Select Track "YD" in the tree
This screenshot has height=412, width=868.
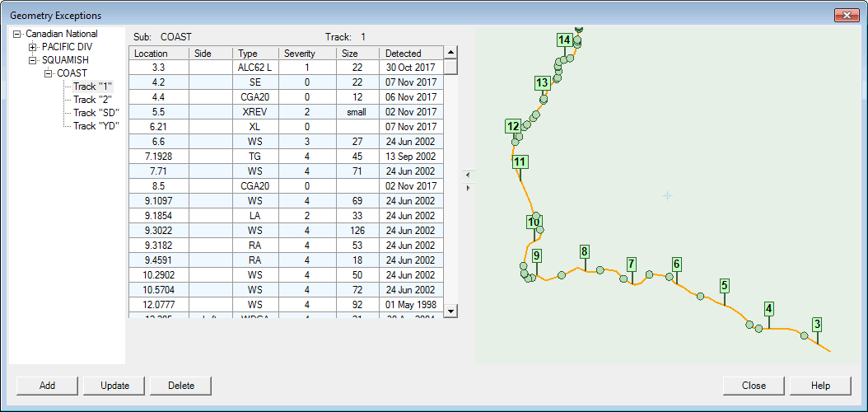point(96,126)
